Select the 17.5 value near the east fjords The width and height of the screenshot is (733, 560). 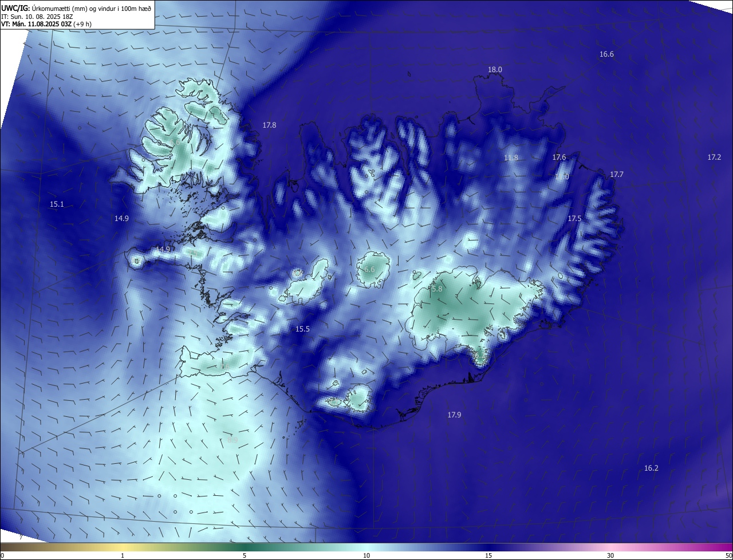click(x=574, y=219)
